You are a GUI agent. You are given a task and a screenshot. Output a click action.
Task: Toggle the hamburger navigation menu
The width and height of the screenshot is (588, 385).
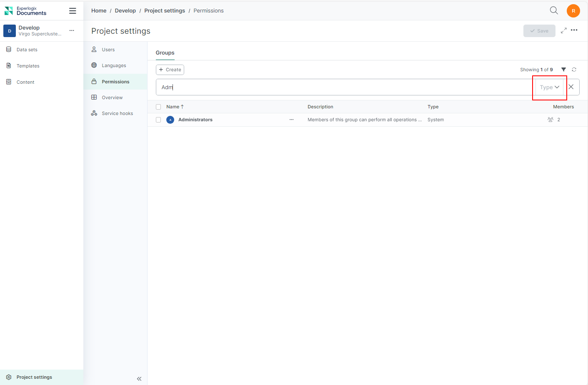point(73,11)
